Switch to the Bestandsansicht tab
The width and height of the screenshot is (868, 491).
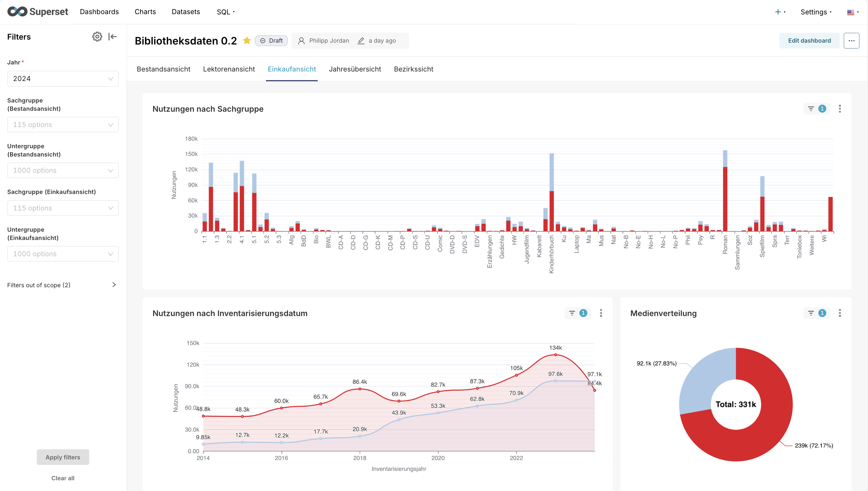(163, 69)
